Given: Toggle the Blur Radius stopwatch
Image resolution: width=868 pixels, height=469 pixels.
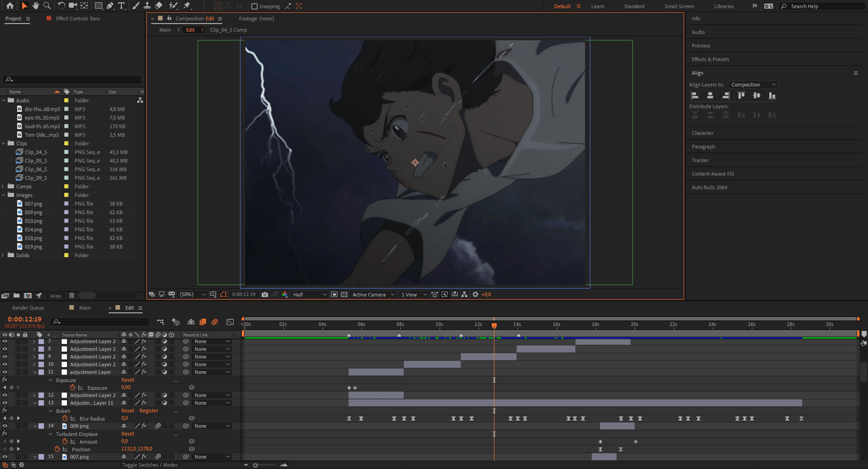Looking at the screenshot, I should (65, 419).
